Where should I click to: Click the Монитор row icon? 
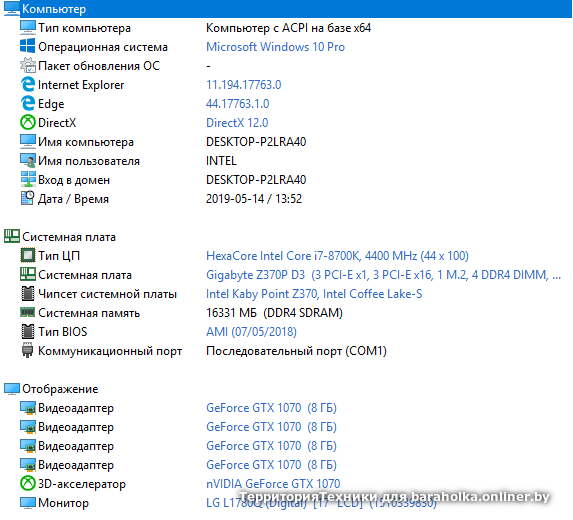[x=28, y=503]
